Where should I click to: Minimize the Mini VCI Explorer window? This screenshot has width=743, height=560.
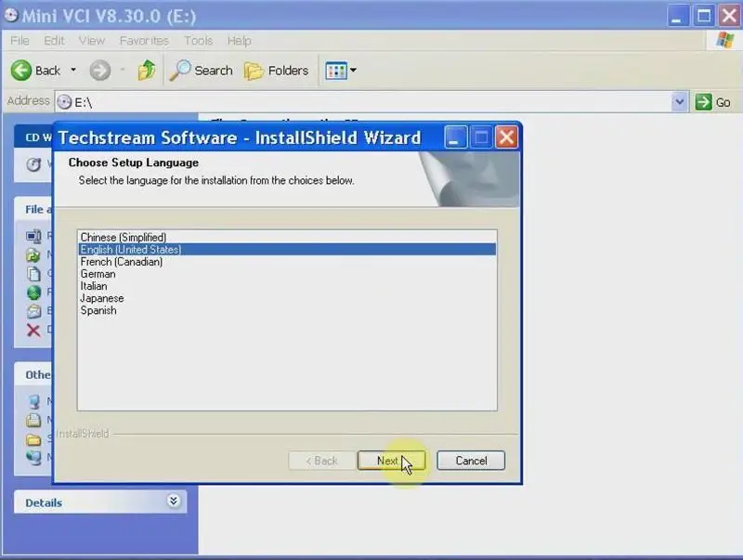point(679,16)
